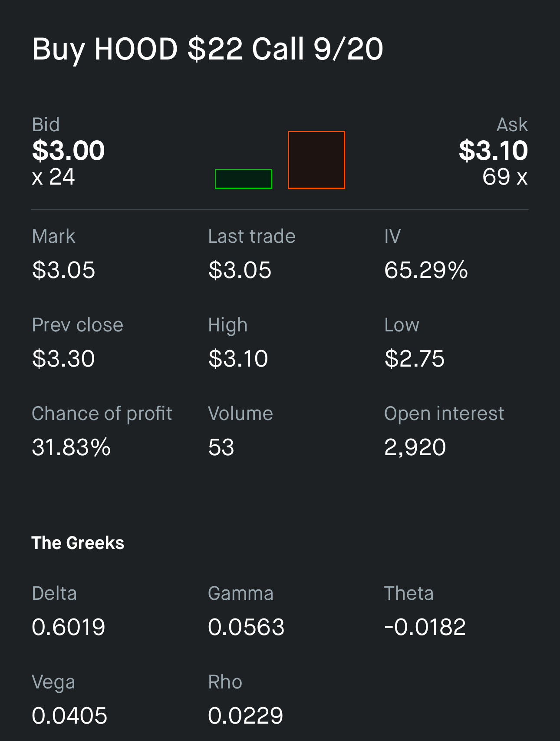
Task: Tap the Low value $2.75
Action: 415,359
